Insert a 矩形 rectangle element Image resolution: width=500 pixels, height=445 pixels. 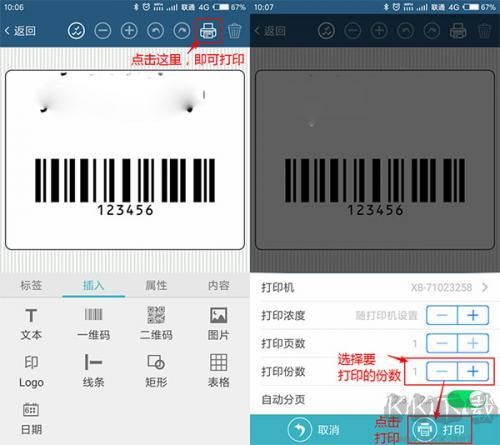[x=156, y=371]
